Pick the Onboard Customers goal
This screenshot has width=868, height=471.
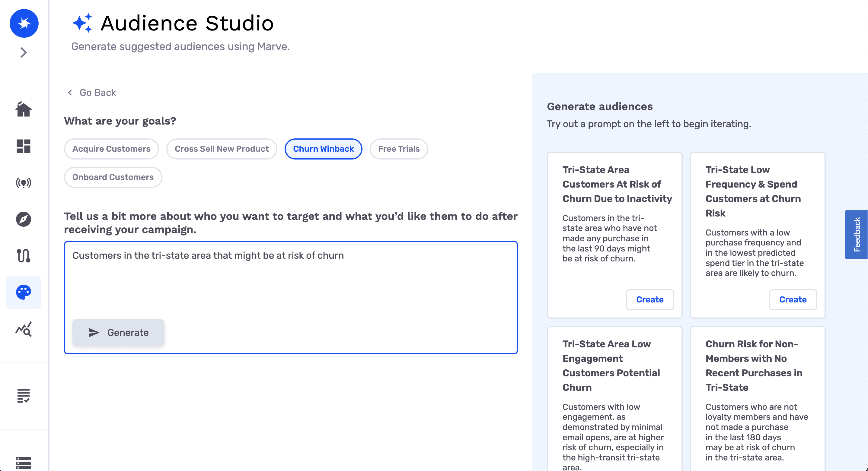click(113, 177)
